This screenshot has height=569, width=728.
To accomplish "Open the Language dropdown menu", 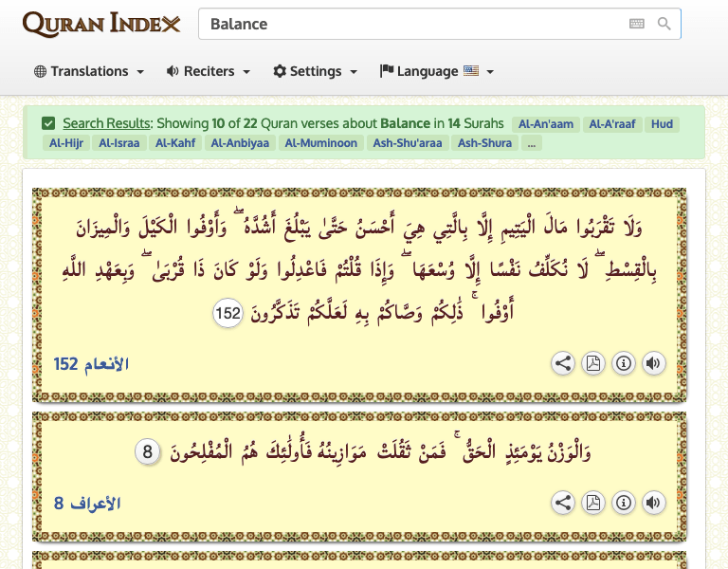I will [436, 71].
